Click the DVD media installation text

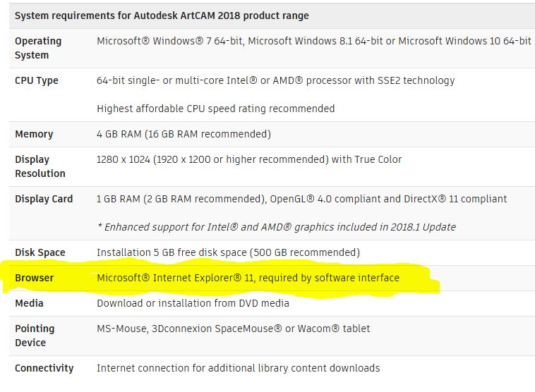point(193,303)
